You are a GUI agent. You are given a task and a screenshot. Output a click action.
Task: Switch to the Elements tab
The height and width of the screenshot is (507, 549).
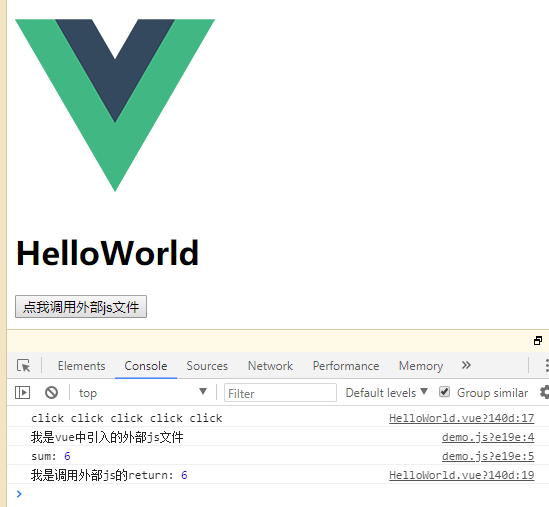[81, 366]
